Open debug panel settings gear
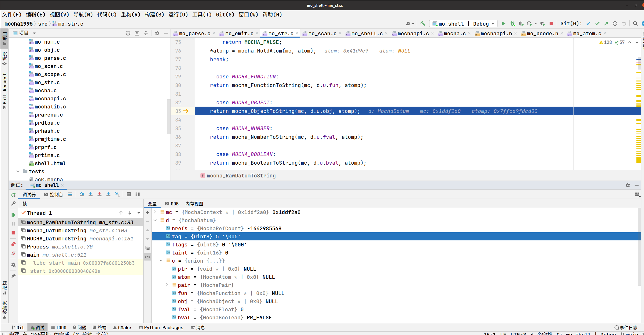The width and height of the screenshot is (644, 335). click(x=628, y=185)
